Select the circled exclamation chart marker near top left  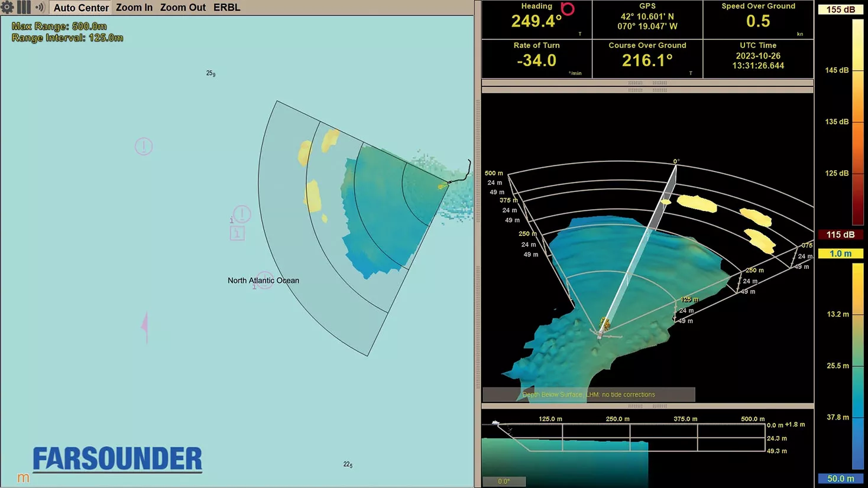click(x=144, y=146)
